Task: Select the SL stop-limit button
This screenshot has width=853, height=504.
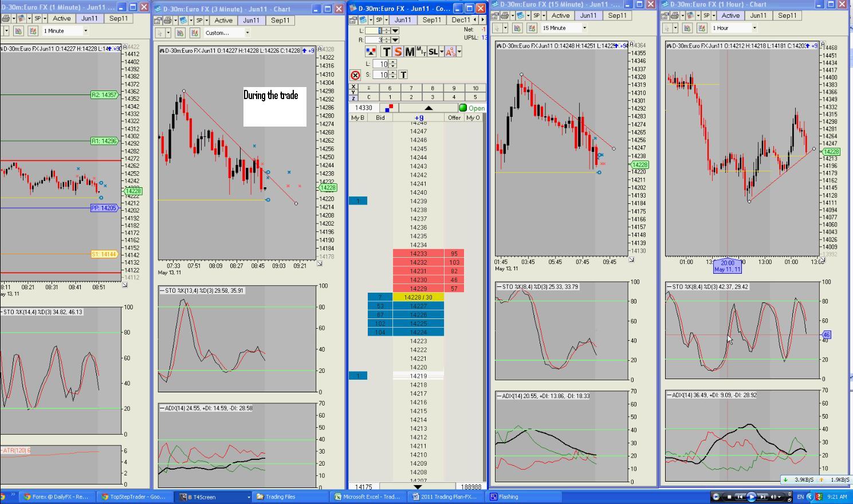Action: tap(433, 52)
